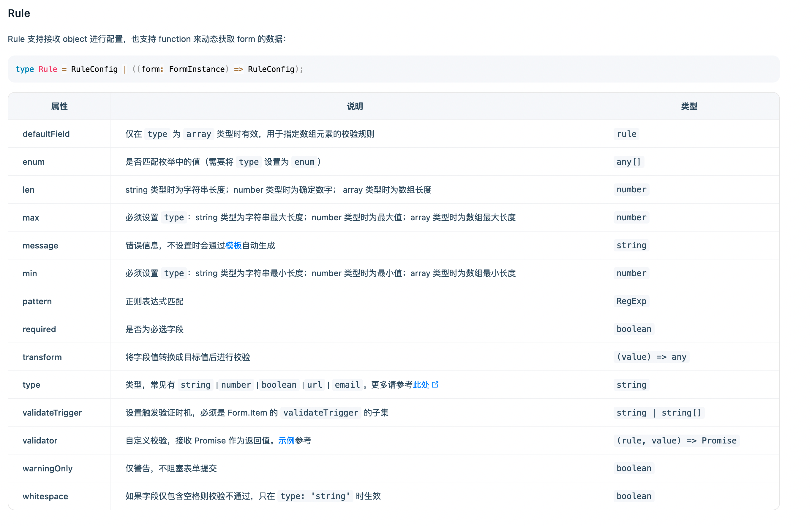Click external link icon beside 此处
The height and width of the screenshot is (526, 812).
(435, 384)
